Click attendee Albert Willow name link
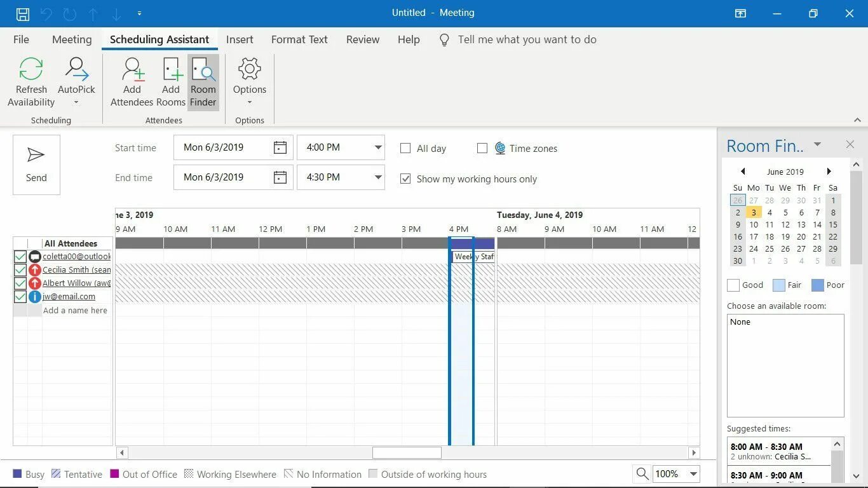The height and width of the screenshot is (488, 868). point(77,283)
